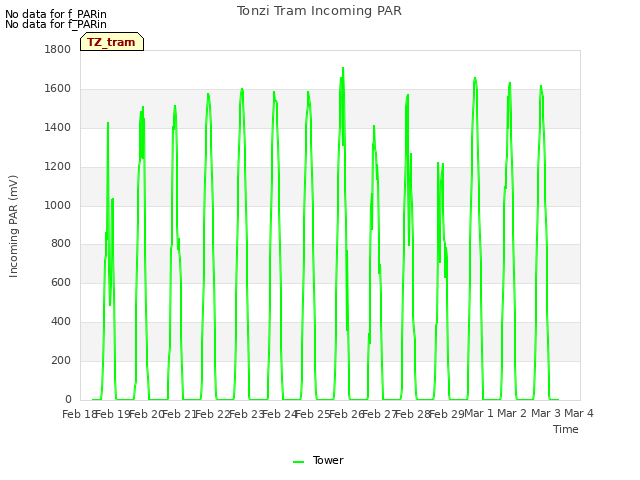
Task: Click the Feb 19 peak spike on the curve
Action: pos(108,122)
